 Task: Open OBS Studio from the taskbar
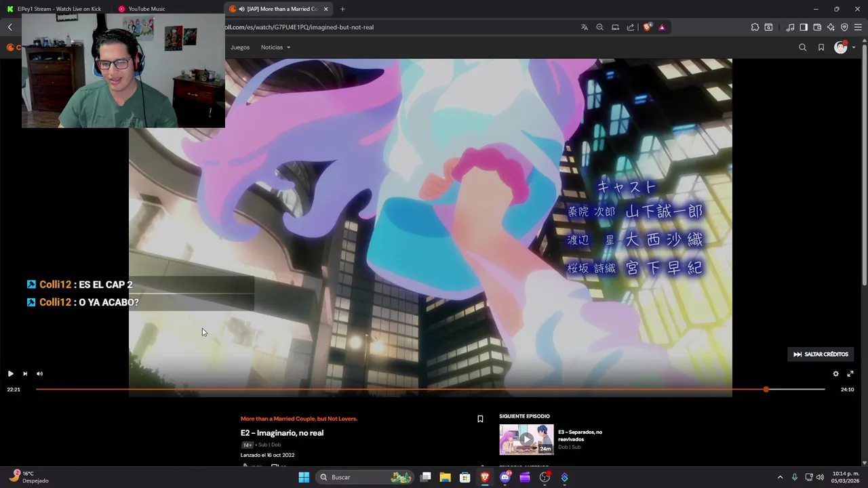(x=545, y=477)
